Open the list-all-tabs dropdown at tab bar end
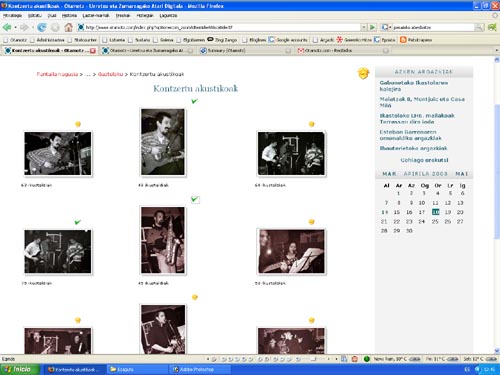Image resolution: width=500 pixels, height=375 pixels. coord(497,50)
